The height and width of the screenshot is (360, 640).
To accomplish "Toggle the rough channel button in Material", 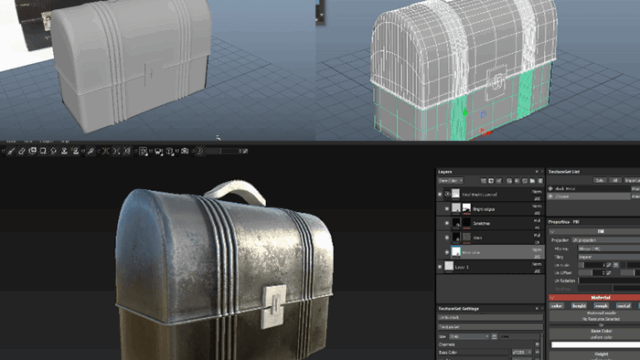I will 601,305.
